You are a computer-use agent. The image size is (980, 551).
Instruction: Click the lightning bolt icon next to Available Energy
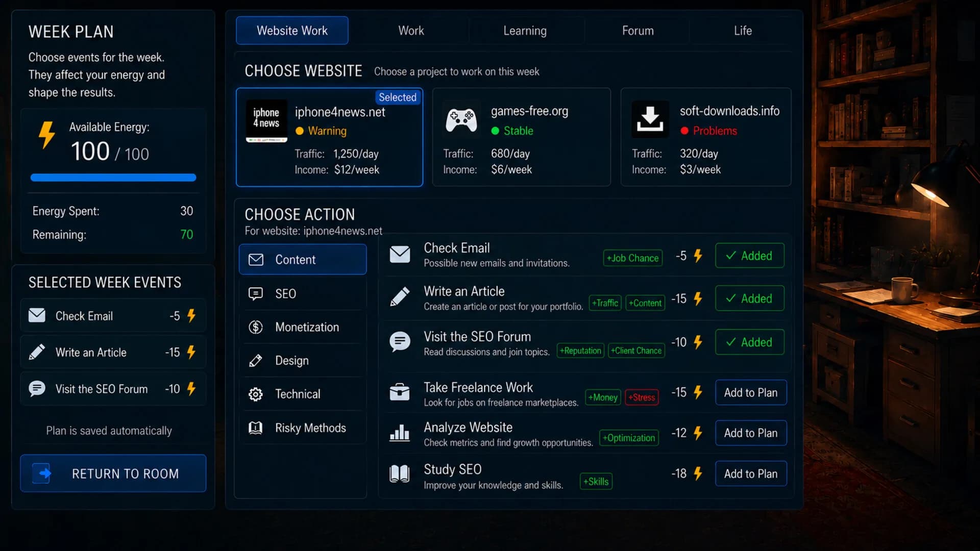47,135
